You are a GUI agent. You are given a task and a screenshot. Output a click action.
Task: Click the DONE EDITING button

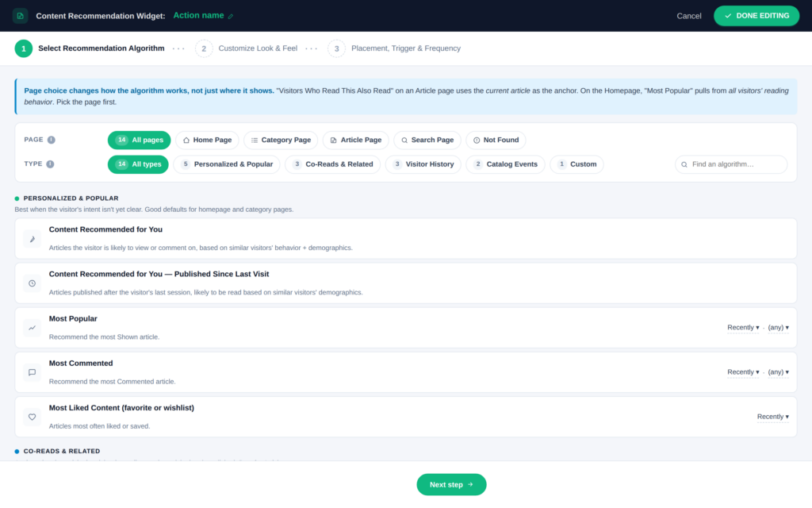(x=756, y=16)
